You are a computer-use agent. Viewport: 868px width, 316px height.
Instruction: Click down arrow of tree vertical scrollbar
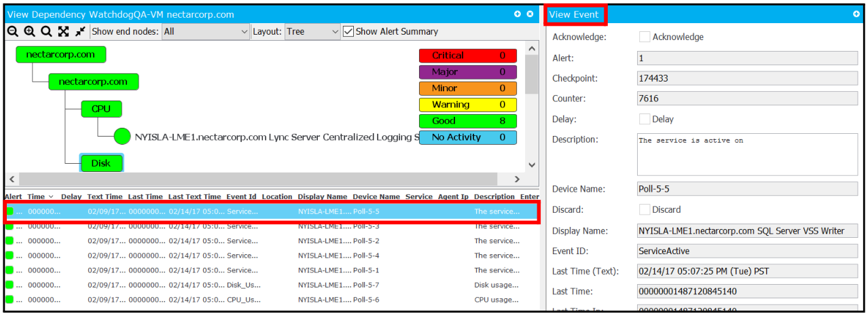click(x=532, y=166)
